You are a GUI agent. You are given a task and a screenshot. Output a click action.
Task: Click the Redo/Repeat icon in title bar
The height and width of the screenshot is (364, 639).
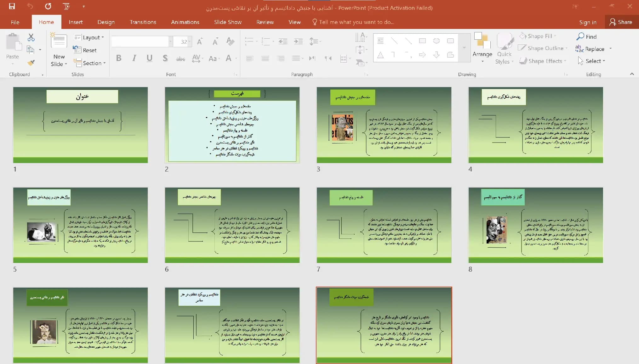click(48, 6)
